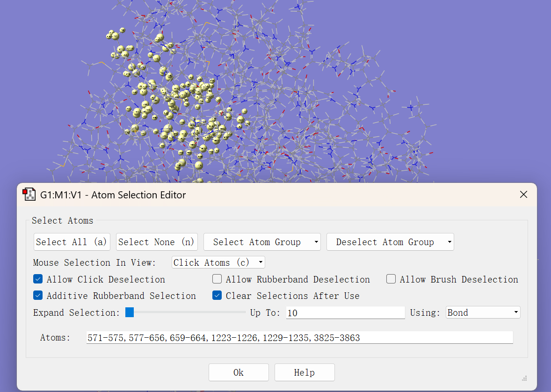Uncheck Clear Selections After Use
This screenshot has height=392, width=551.
pyautogui.click(x=217, y=296)
